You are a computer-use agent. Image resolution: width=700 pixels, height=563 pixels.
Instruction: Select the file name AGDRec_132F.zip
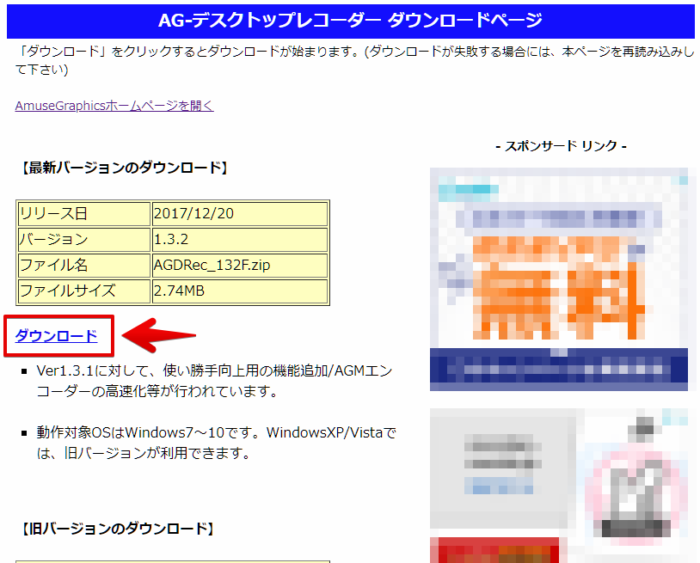click(x=240, y=265)
